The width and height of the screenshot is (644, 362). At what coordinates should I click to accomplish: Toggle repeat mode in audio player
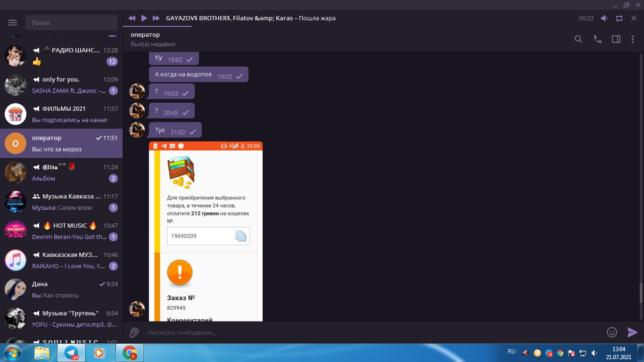619,18
